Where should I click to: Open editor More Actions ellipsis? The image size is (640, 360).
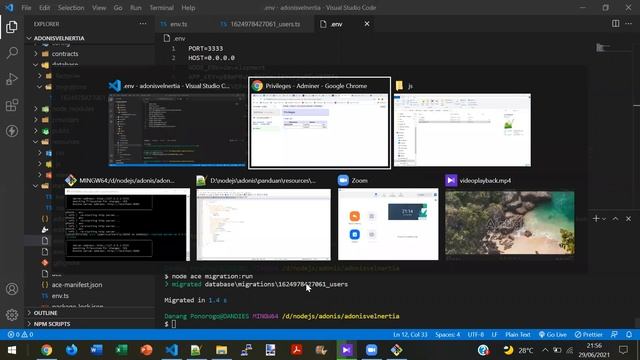(x=629, y=24)
